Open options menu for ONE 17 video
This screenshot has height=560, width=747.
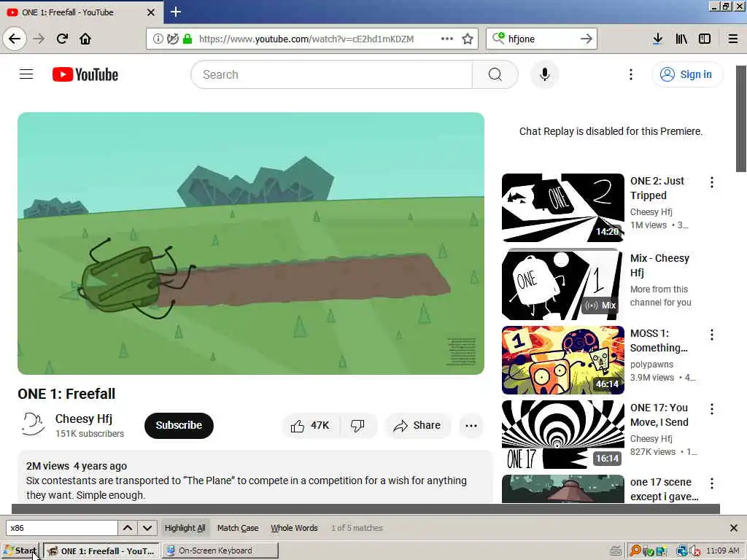pyautogui.click(x=712, y=409)
